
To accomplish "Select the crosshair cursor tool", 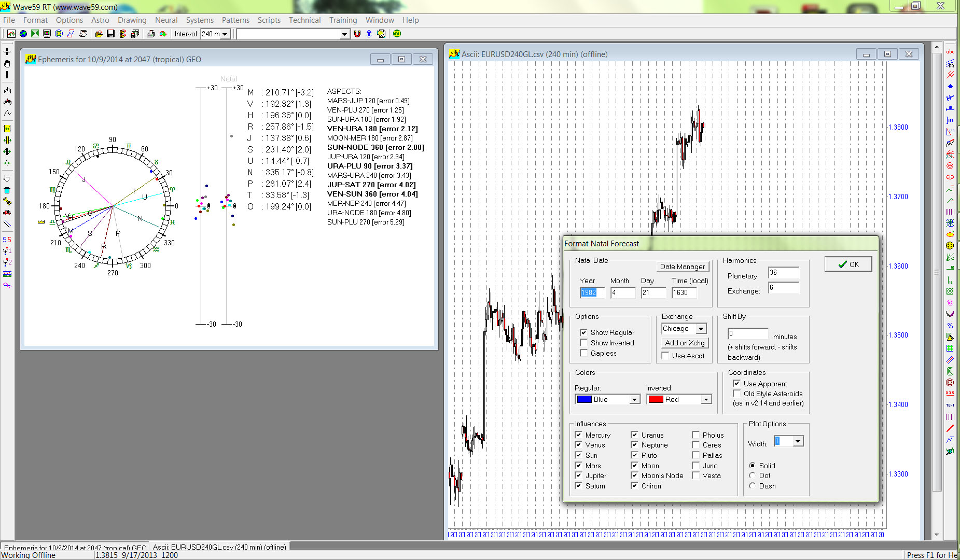I will 7,51.
